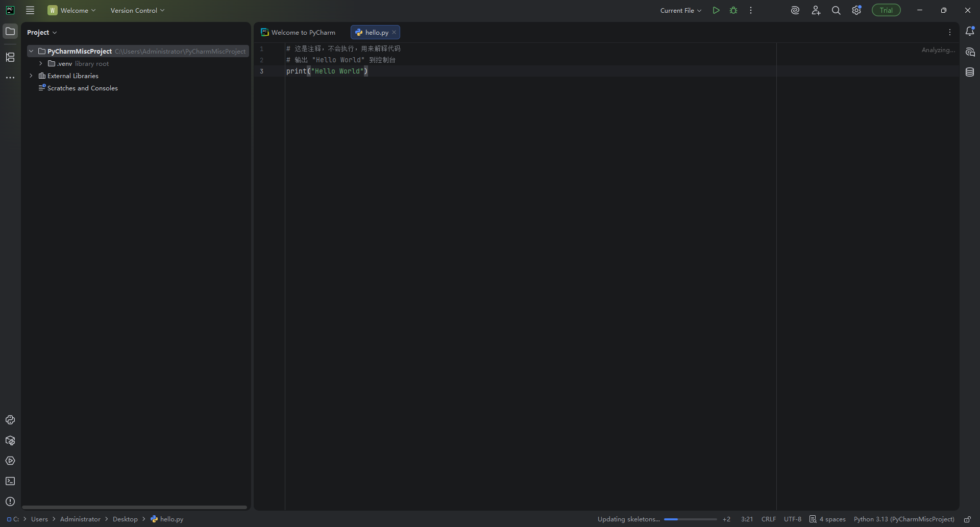Expand the .venv folder
The image size is (980, 527).
(x=41, y=64)
